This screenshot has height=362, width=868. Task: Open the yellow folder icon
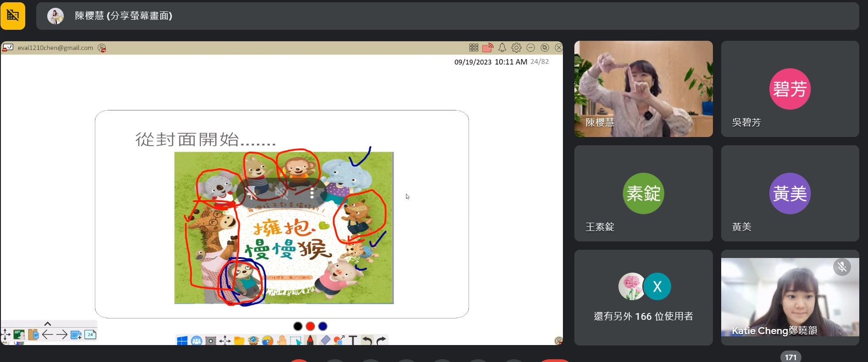239,340
